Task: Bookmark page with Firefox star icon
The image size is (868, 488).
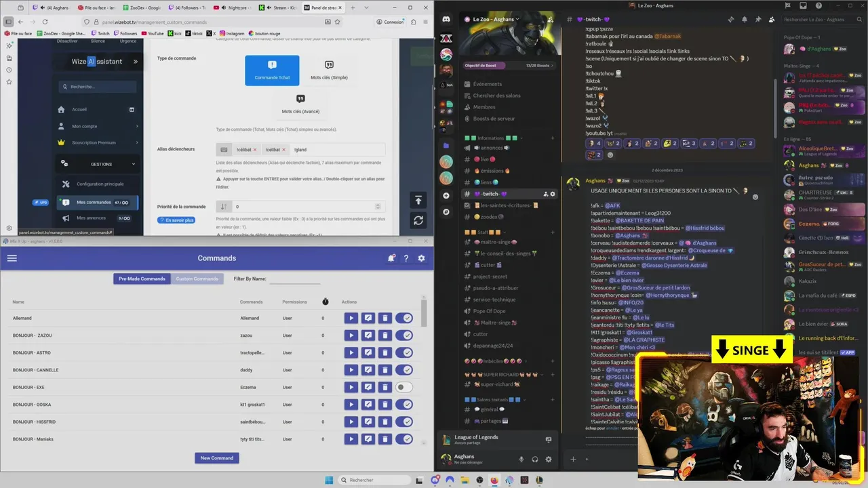Action: click(337, 22)
